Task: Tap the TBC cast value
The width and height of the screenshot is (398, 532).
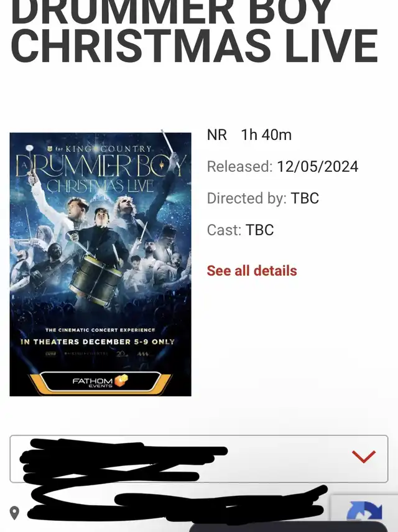Action: (x=259, y=230)
